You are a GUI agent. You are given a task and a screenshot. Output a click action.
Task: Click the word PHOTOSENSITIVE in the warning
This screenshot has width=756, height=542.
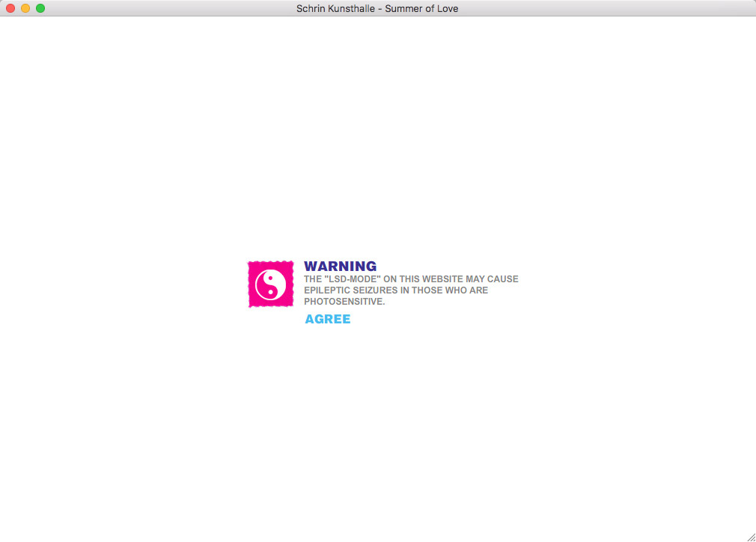[x=344, y=302]
